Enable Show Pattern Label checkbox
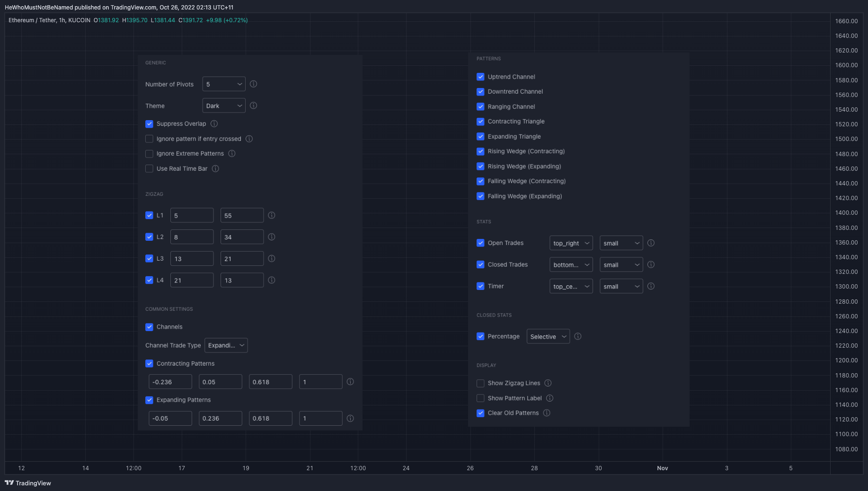Screen dimensions: 868x491 480,398
